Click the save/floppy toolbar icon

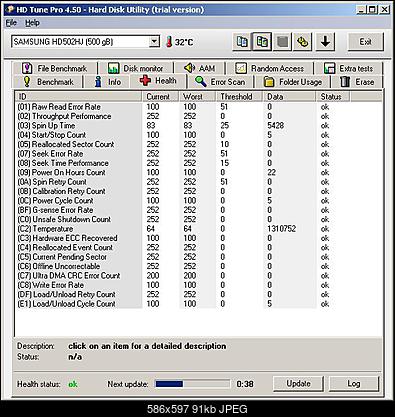(282, 42)
